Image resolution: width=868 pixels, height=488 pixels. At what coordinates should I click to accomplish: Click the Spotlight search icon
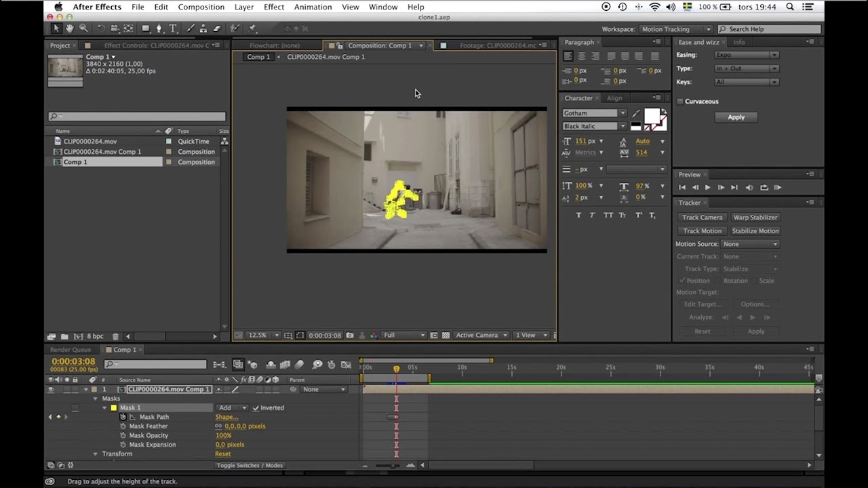coord(790,7)
